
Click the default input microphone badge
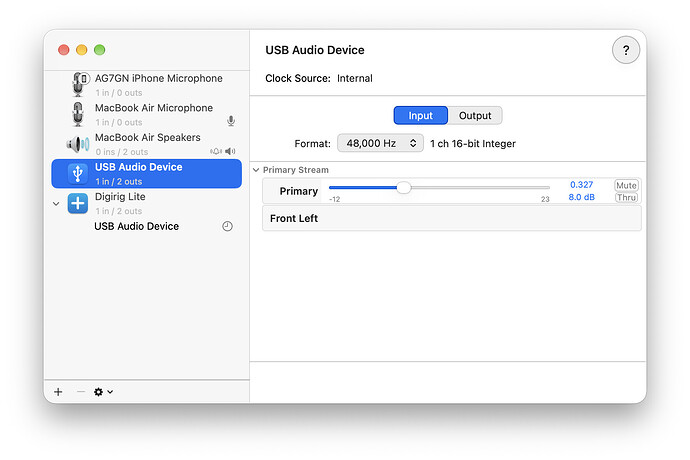(x=231, y=121)
